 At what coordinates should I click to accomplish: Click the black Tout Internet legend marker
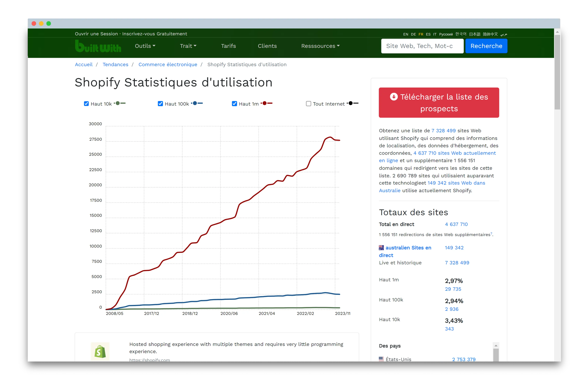click(x=353, y=103)
